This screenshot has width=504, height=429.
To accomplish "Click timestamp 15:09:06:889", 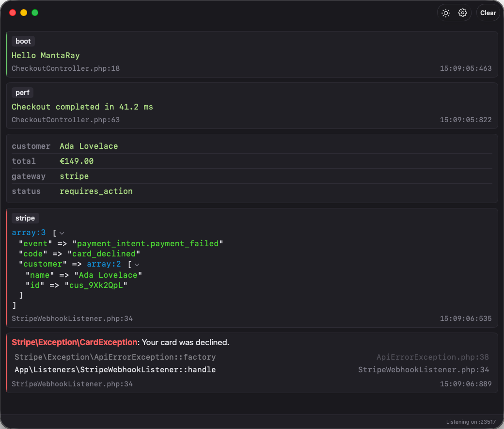I will pyautogui.click(x=466, y=384).
